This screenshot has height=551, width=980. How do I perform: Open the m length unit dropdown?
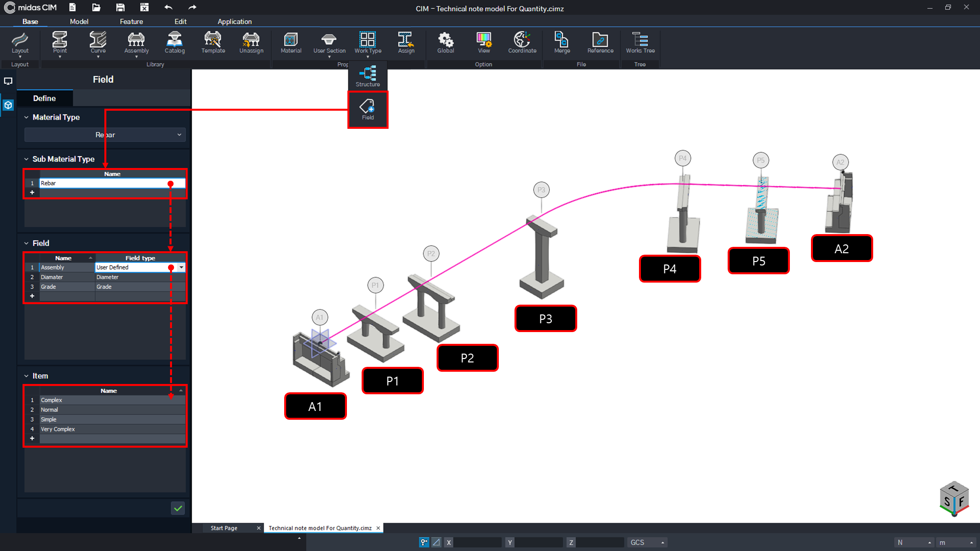955,542
